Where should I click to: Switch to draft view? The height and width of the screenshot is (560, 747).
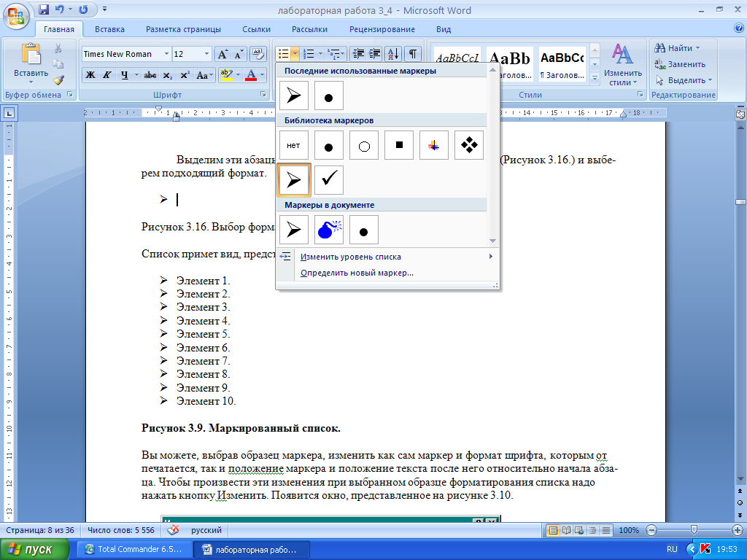(x=606, y=530)
